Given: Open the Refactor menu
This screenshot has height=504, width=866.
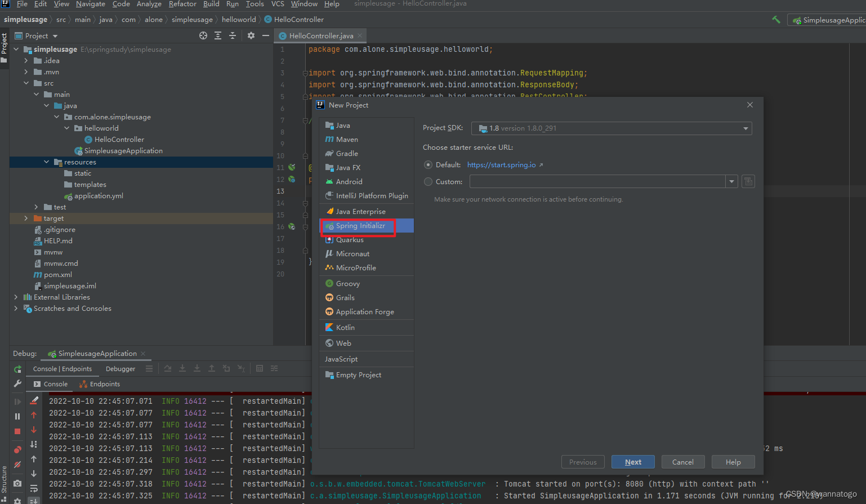Looking at the screenshot, I should point(182,4).
